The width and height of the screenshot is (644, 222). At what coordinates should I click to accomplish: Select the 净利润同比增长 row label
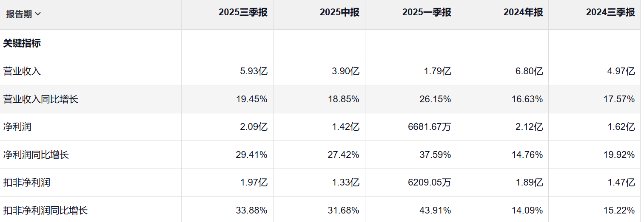(x=36, y=155)
